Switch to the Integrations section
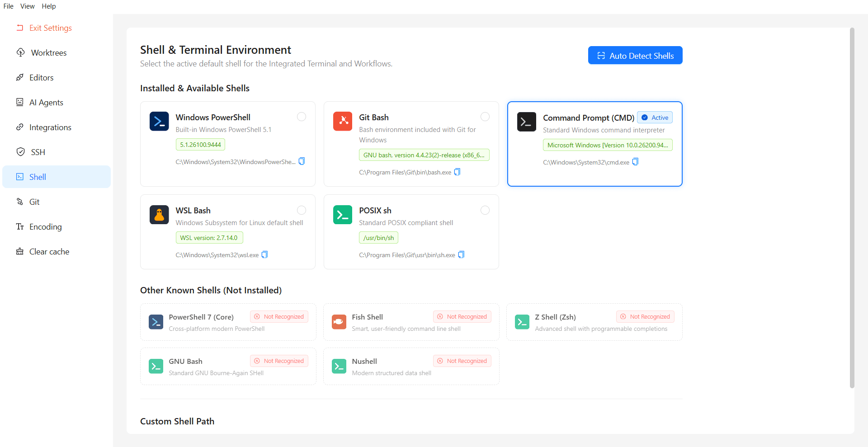The height and width of the screenshot is (447, 868). 57,127
